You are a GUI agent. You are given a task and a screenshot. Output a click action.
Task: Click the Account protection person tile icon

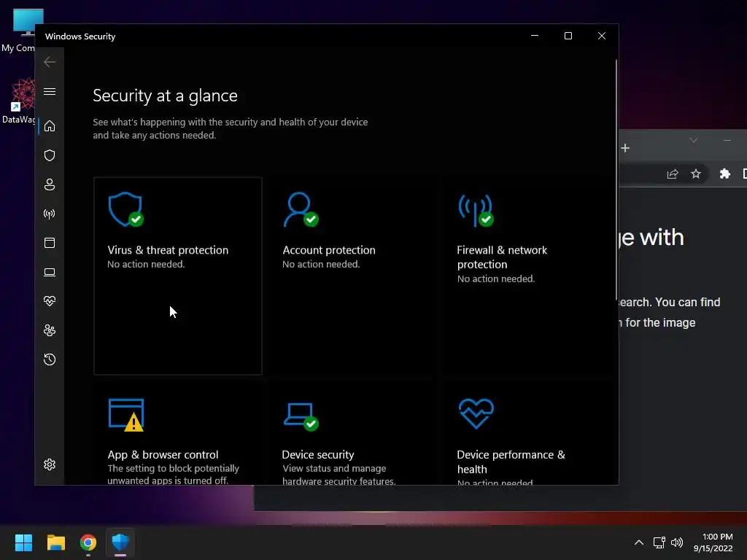coord(301,209)
